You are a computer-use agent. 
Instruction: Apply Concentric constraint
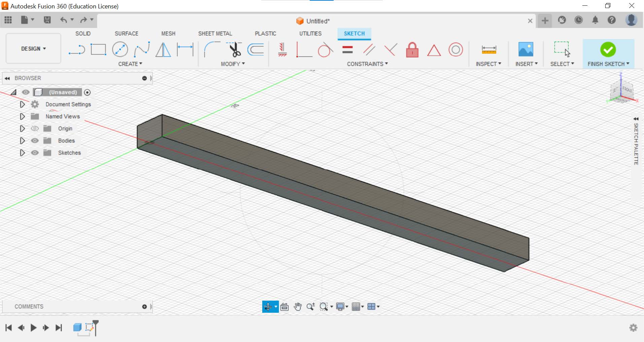[x=455, y=50]
